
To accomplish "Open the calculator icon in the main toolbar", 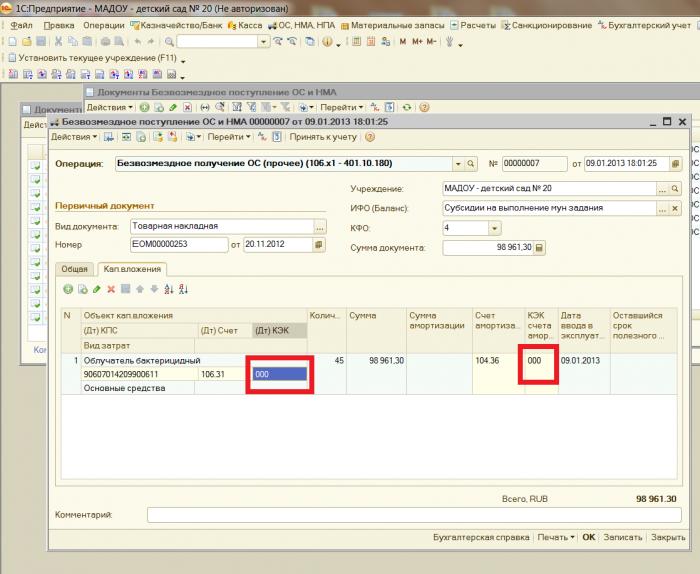I will 356,42.
